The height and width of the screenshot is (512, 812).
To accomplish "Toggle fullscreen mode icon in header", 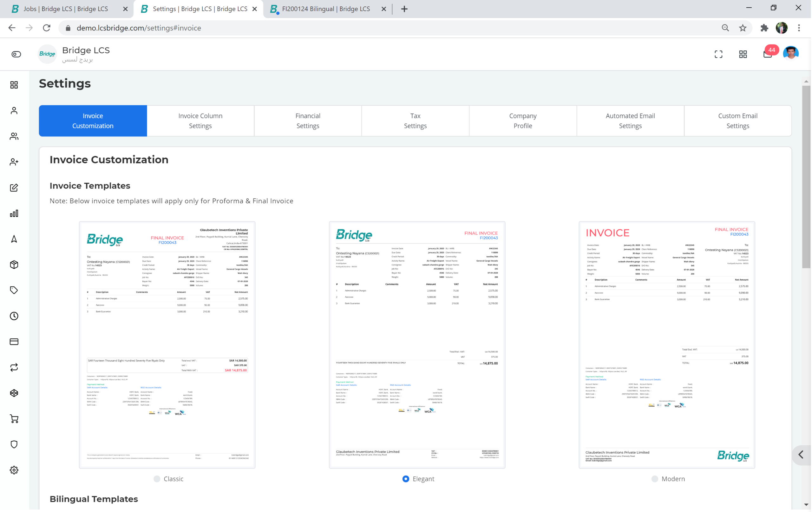I will pyautogui.click(x=719, y=54).
